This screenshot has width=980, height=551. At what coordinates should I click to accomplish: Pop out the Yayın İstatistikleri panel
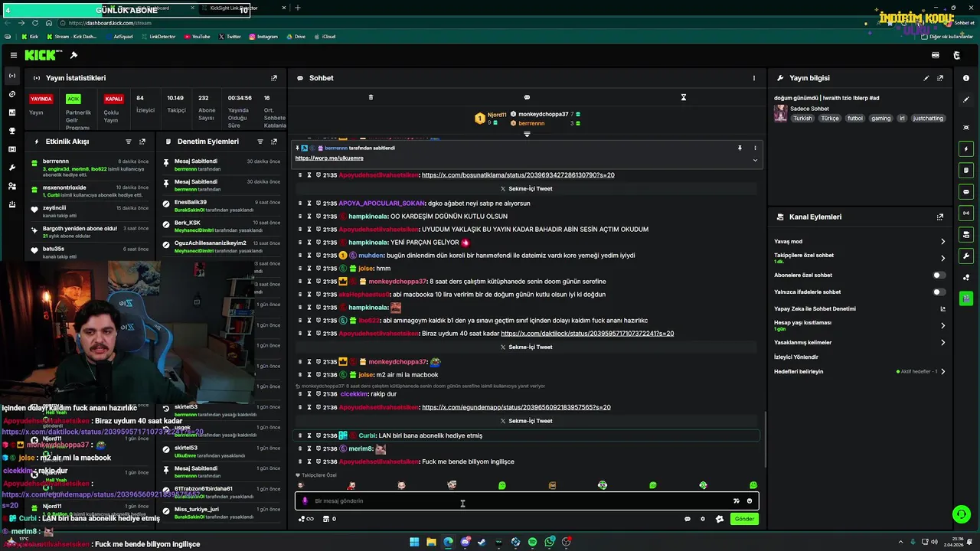(x=274, y=78)
